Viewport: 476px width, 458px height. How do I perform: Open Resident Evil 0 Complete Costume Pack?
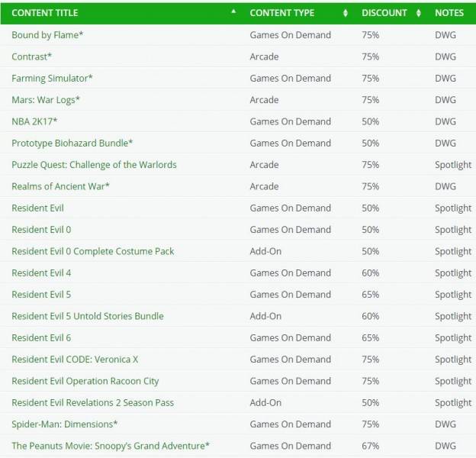click(x=93, y=251)
